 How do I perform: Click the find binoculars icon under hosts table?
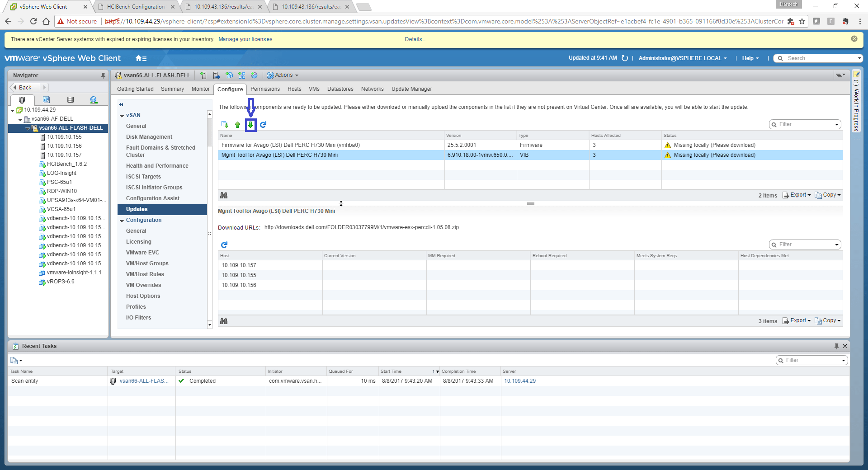tap(224, 321)
